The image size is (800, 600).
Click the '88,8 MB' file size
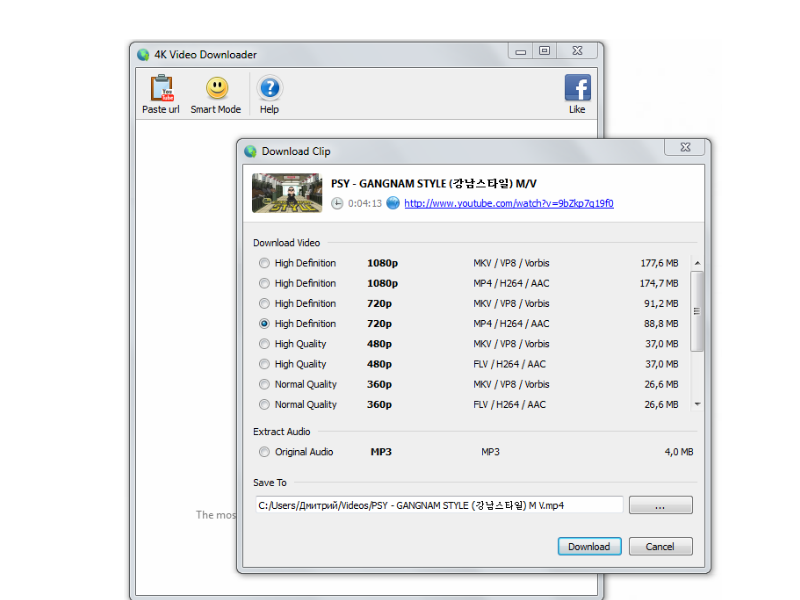click(x=661, y=323)
